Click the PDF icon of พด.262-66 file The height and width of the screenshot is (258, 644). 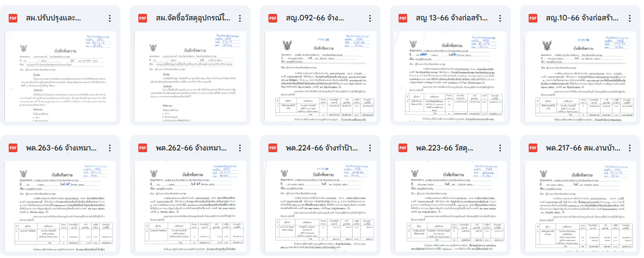pos(143,148)
